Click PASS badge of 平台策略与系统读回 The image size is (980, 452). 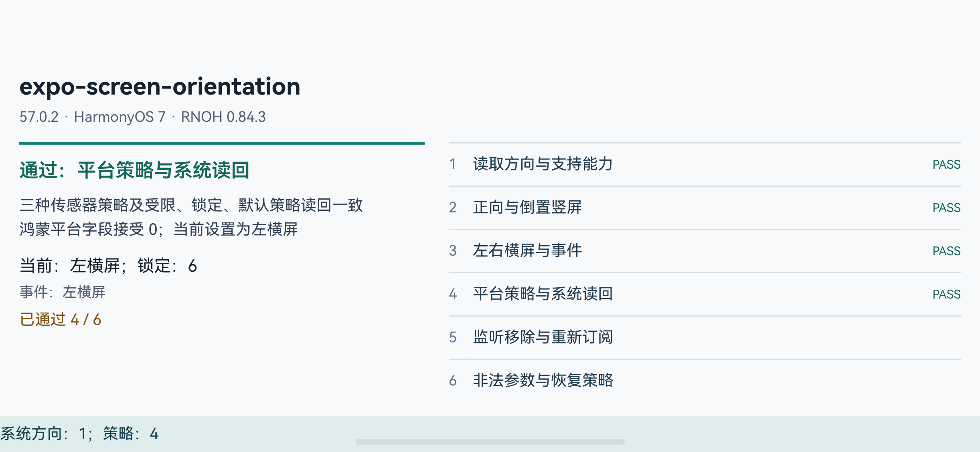(946, 295)
